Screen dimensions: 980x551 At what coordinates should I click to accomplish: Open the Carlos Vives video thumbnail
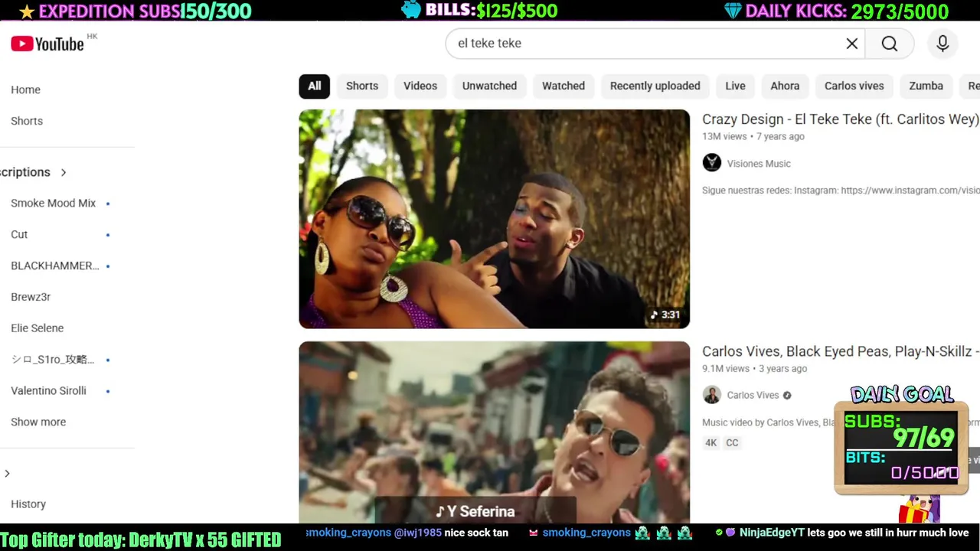(494, 432)
